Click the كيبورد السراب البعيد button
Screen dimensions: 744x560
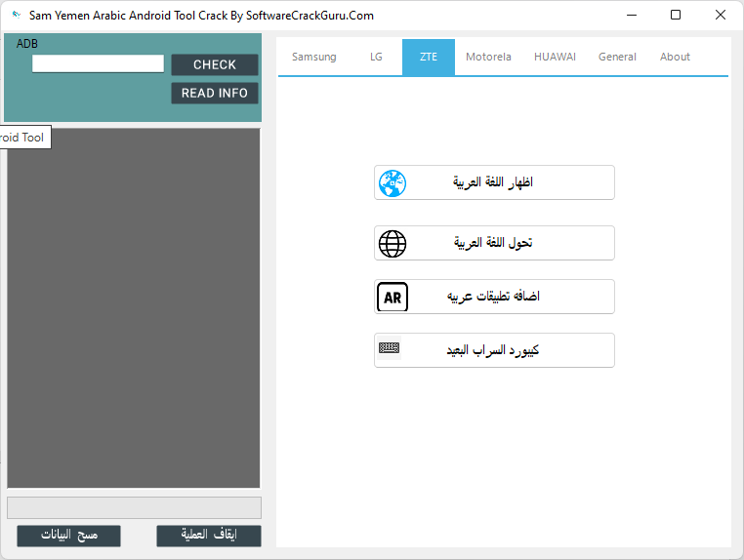[494, 350]
